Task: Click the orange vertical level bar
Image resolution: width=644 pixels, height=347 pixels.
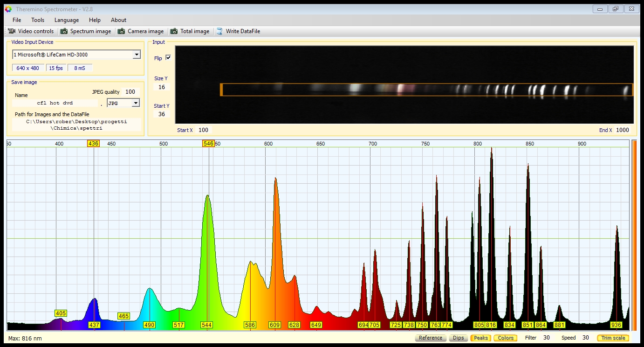Action: [634, 235]
